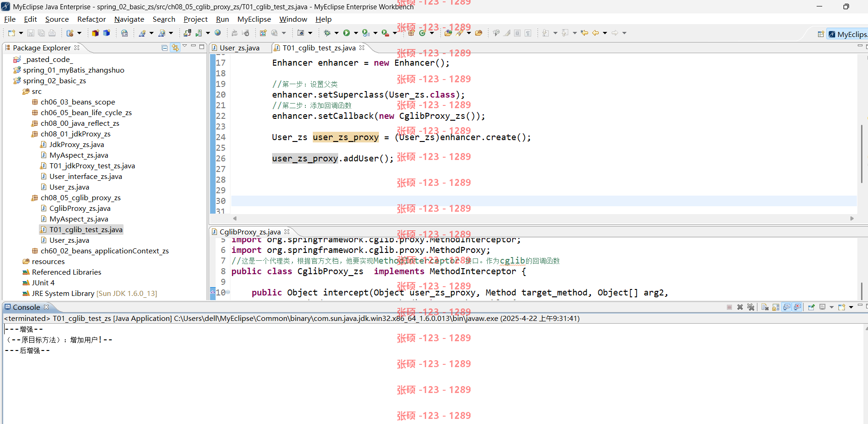Click the New file toolbar icon
868x424 pixels.
[12, 33]
